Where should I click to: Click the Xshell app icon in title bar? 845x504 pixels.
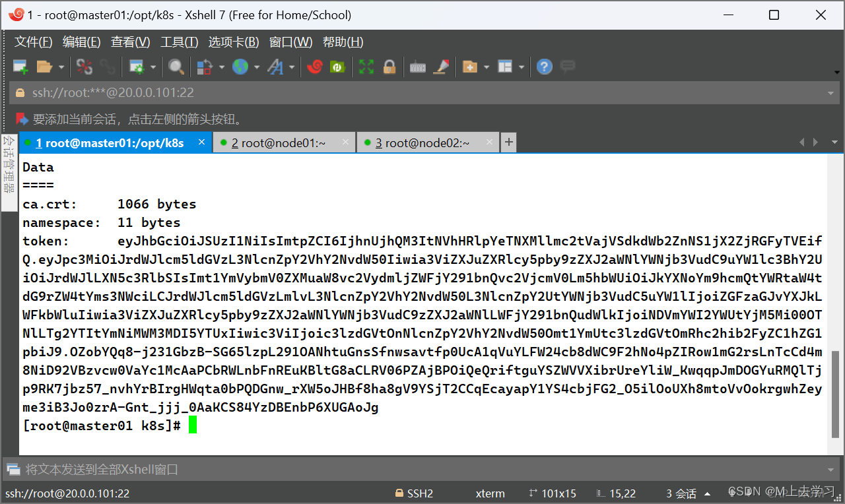(17, 14)
